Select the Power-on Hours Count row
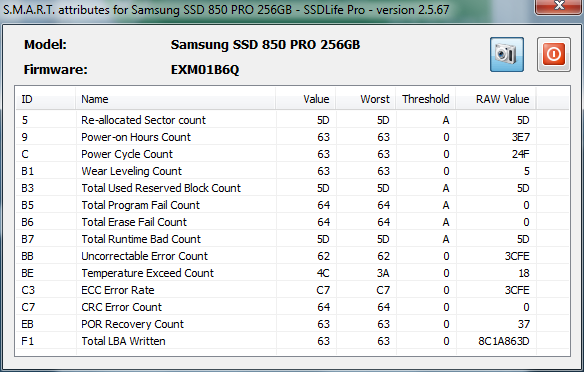 tap(292, 137)
